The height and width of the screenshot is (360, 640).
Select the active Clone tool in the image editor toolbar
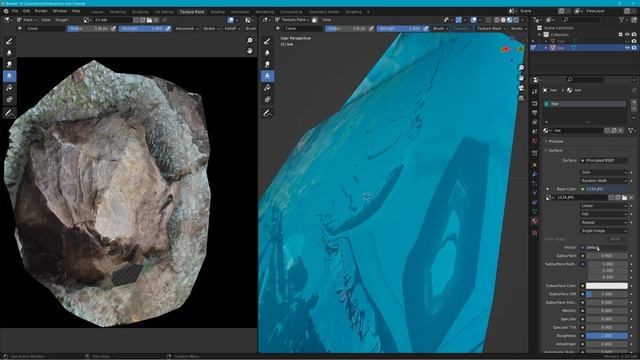9,76
